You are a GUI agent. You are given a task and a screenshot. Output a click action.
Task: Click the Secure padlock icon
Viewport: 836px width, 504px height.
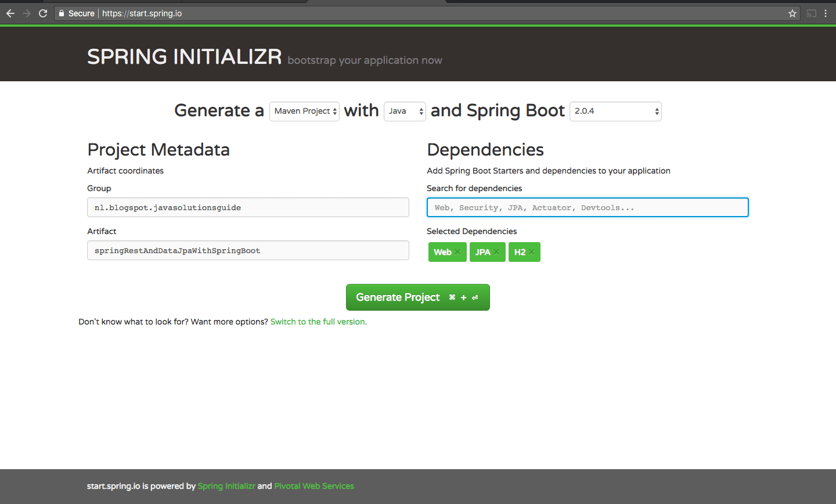click(62, 13)
